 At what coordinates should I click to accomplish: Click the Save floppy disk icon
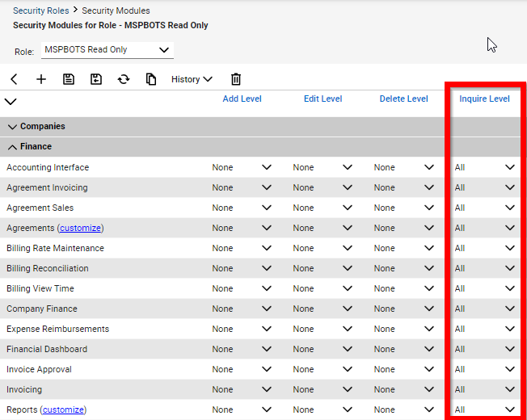tap(69, 79)
